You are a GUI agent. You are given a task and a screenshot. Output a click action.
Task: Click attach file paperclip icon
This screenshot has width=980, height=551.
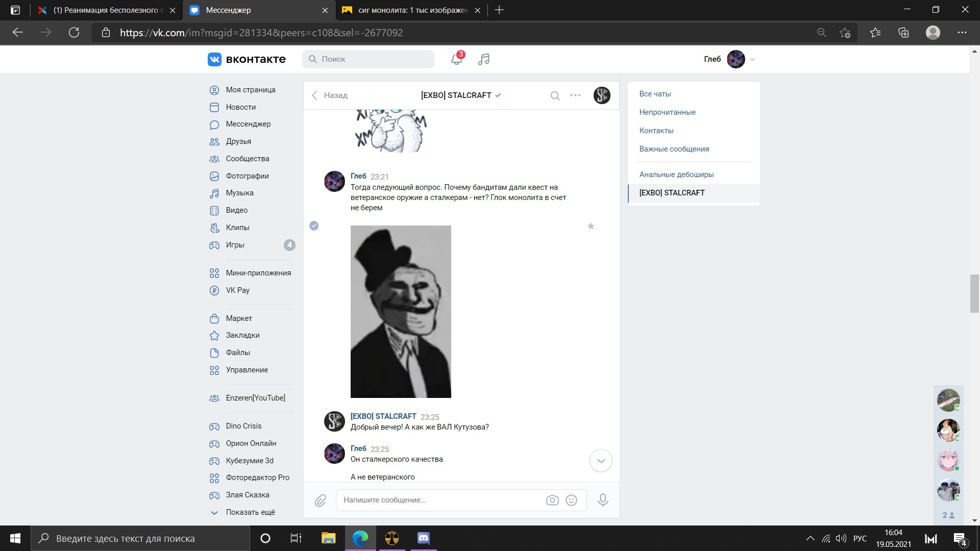click(321, 500)
